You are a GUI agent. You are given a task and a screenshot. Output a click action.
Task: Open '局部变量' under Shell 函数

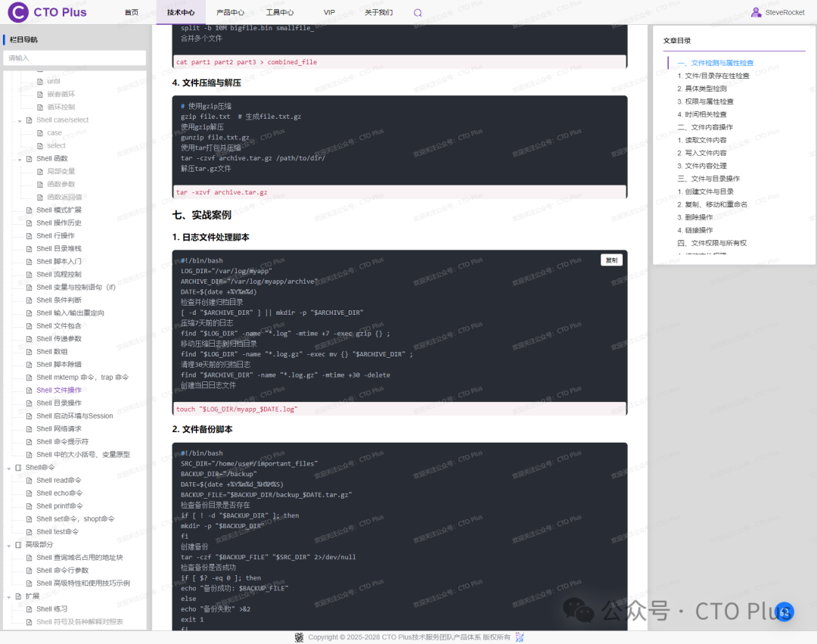61,172
